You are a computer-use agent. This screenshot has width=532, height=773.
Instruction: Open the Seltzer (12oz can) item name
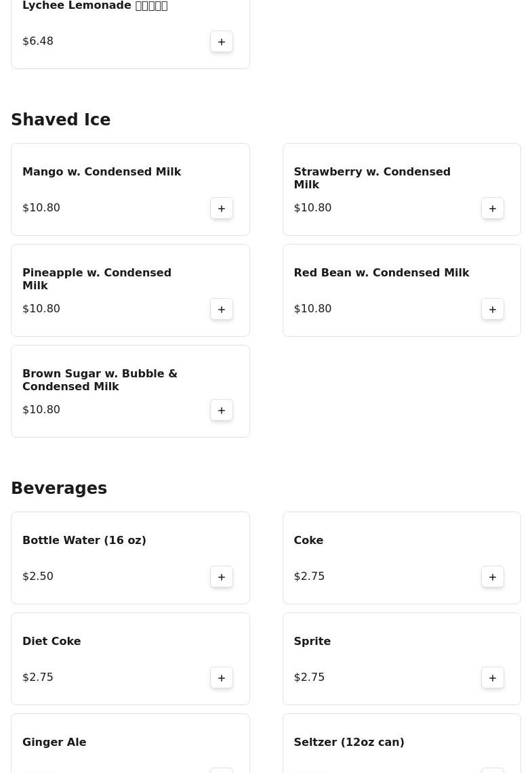[348, 743]
